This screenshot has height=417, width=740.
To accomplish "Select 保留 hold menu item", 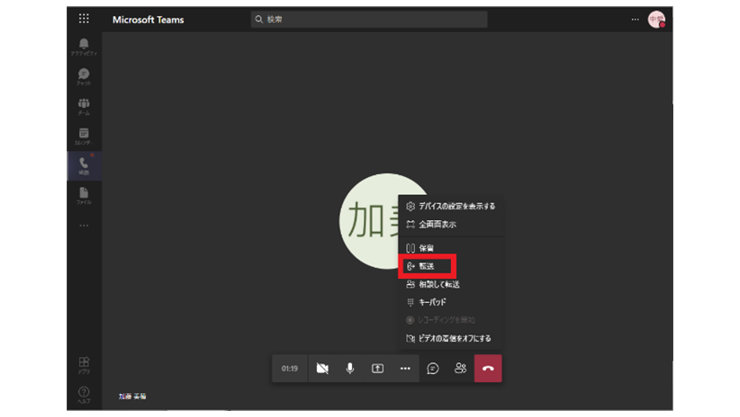I will (x=451, y=248).
